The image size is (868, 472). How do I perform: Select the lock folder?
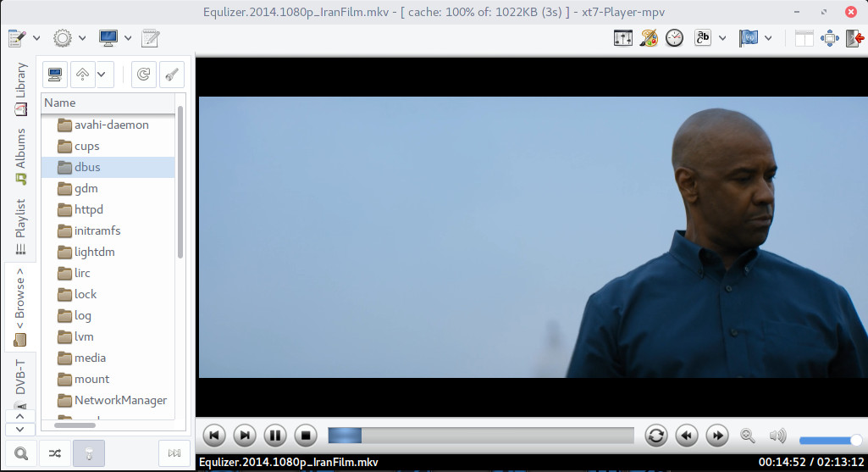coord(108,294)
